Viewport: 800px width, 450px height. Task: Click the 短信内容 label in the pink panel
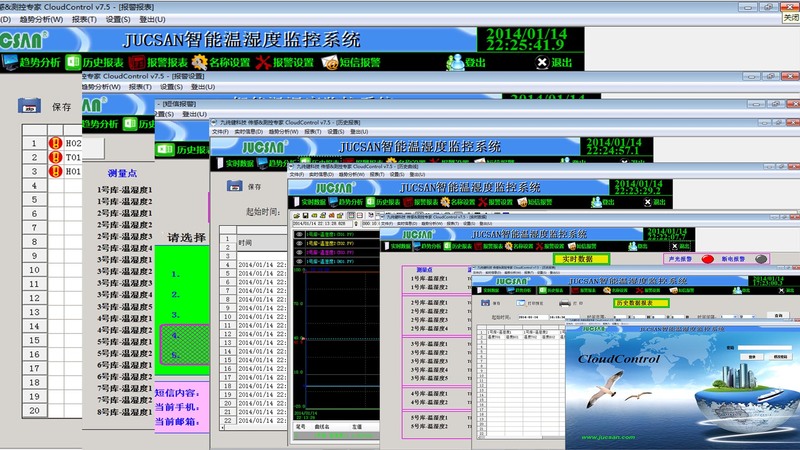coord(178,393)
